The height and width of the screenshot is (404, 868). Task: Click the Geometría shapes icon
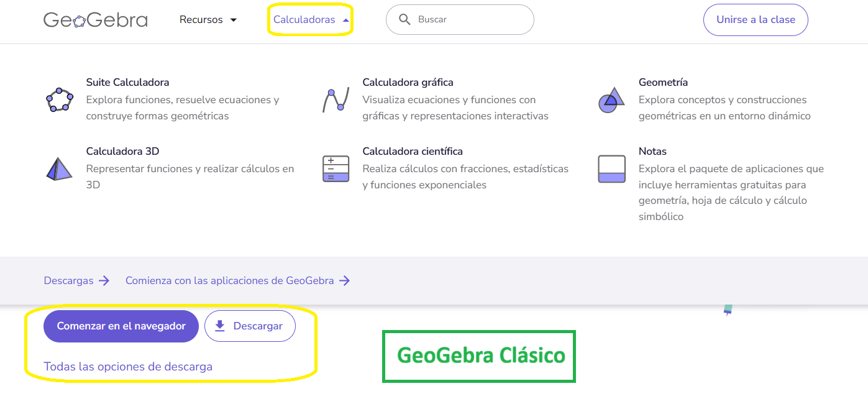pos(611,99)
